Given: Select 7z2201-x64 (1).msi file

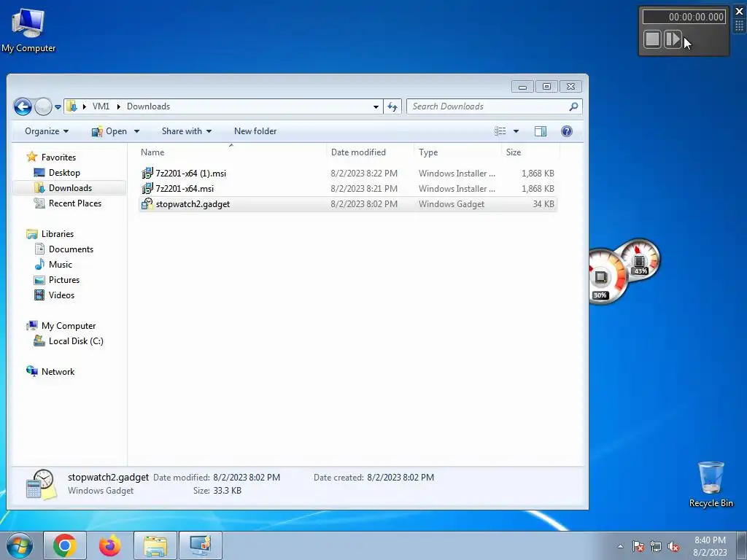Looking at the screenshot, I should [x=348, y=174].
